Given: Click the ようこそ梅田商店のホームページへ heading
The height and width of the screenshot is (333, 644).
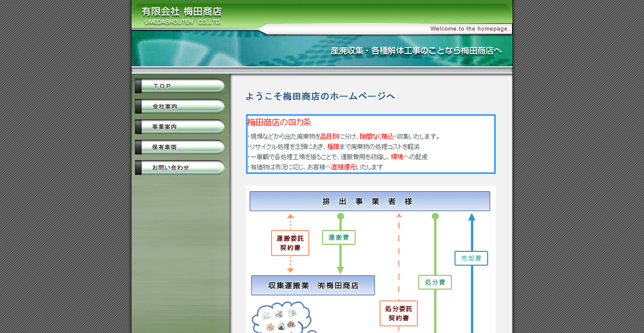Looking at the screenshot, I should click(x=320, y=96).
